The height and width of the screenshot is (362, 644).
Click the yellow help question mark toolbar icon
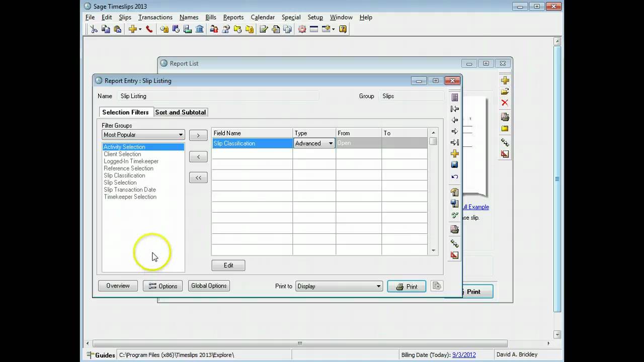(343, 29)
